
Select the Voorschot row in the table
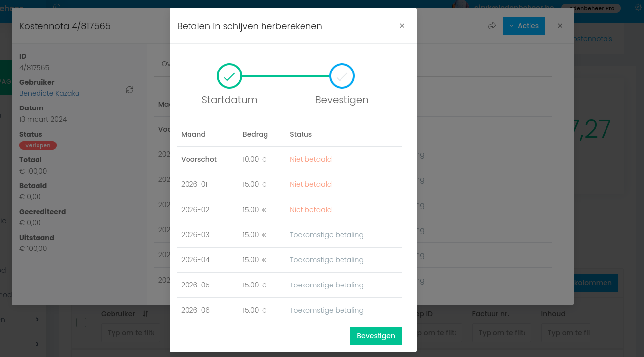[x=289, y=159]
